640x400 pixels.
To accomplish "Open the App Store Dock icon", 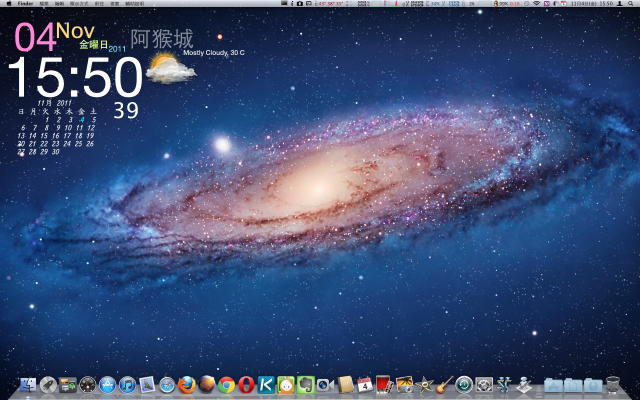I will [x=107, y=385].
